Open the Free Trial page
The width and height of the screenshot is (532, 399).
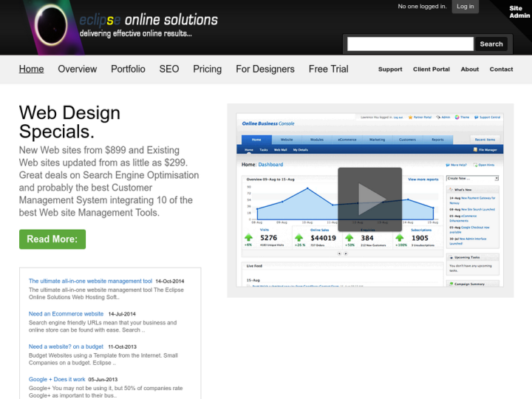(x=328, y=69)
